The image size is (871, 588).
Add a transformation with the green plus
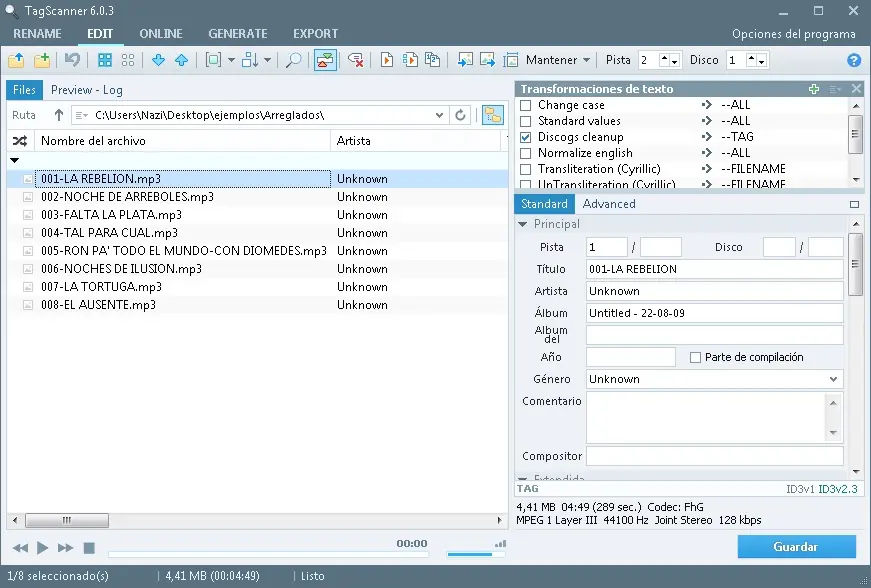coord(814,89)
